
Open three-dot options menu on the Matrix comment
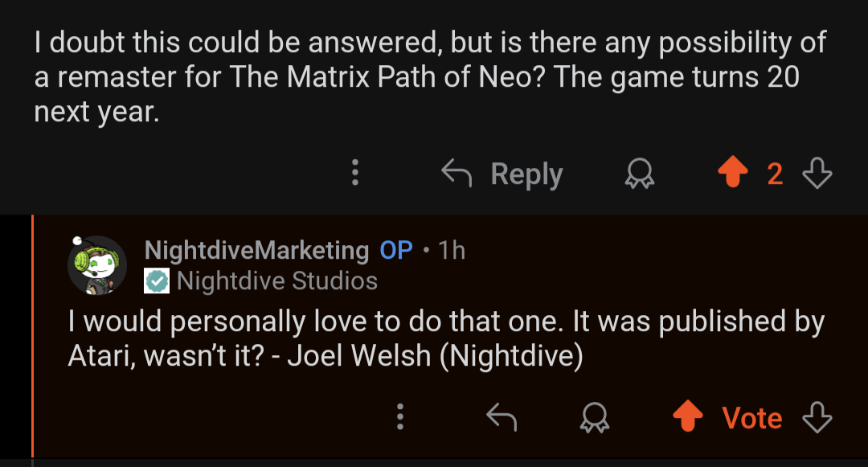(355, 174)
